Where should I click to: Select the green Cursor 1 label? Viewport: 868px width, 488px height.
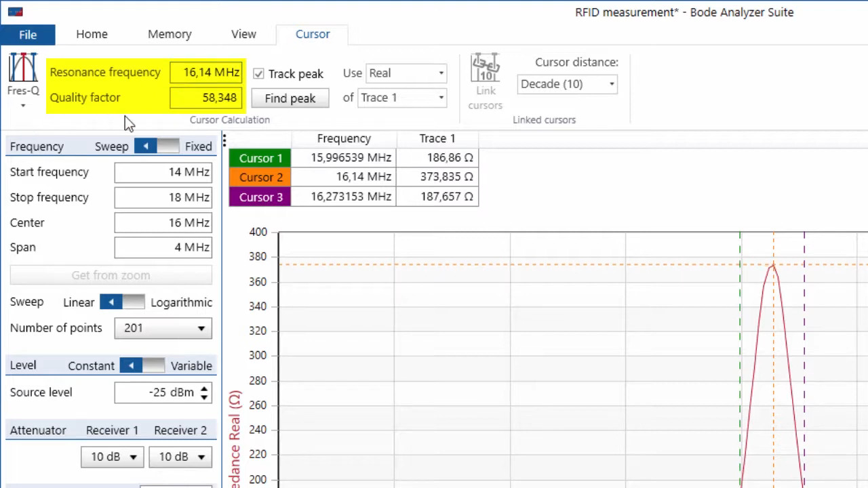tap(260, 158)
